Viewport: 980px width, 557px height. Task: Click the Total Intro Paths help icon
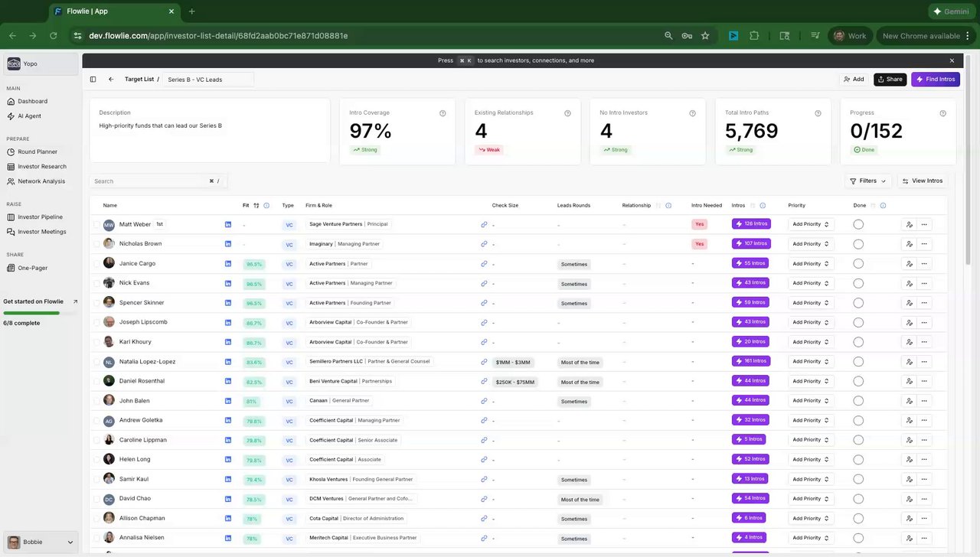pos(818,113)
